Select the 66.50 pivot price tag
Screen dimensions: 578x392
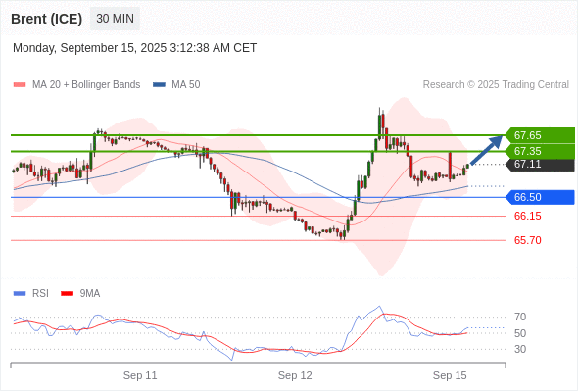539,197
